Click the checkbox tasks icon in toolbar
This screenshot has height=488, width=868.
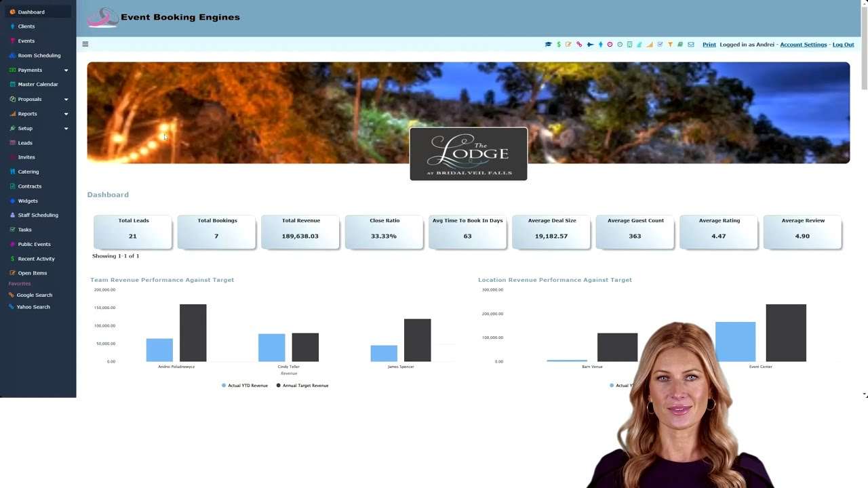[660, 44]
